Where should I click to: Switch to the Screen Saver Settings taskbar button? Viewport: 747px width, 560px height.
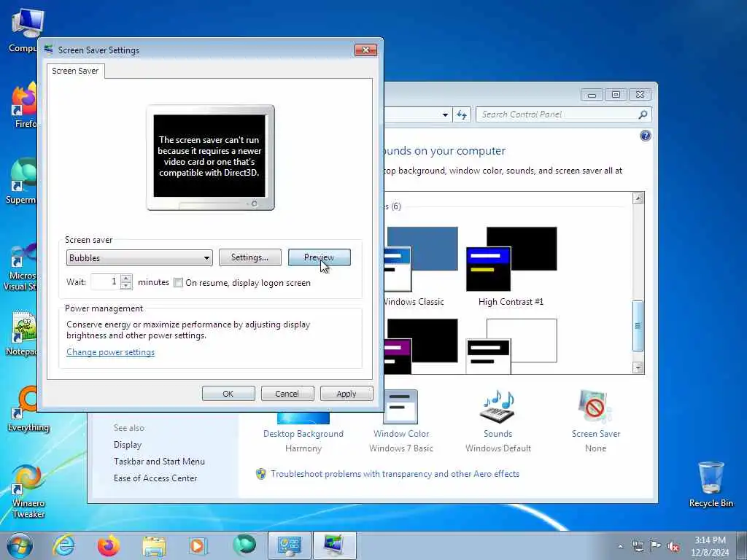click(x=334, y=545)
